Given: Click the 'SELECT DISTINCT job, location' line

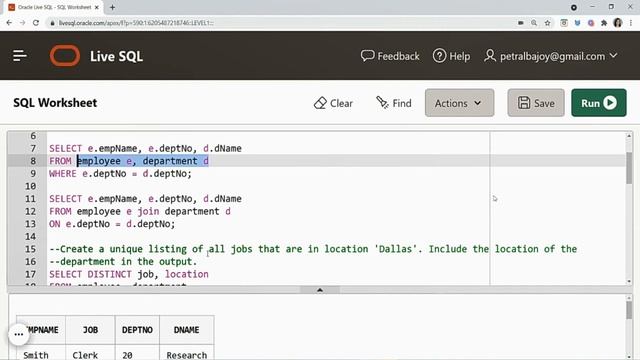Looking at the screenshot, I should [x=129, y=274].
